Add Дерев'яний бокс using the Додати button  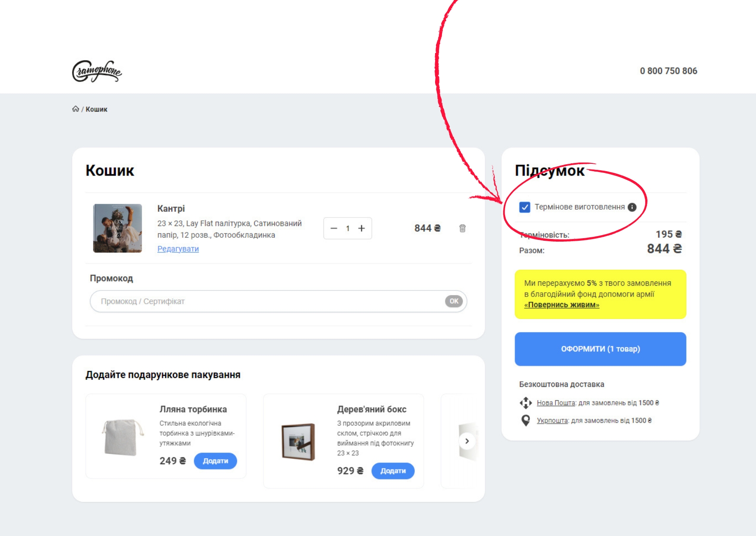[393, 471]
